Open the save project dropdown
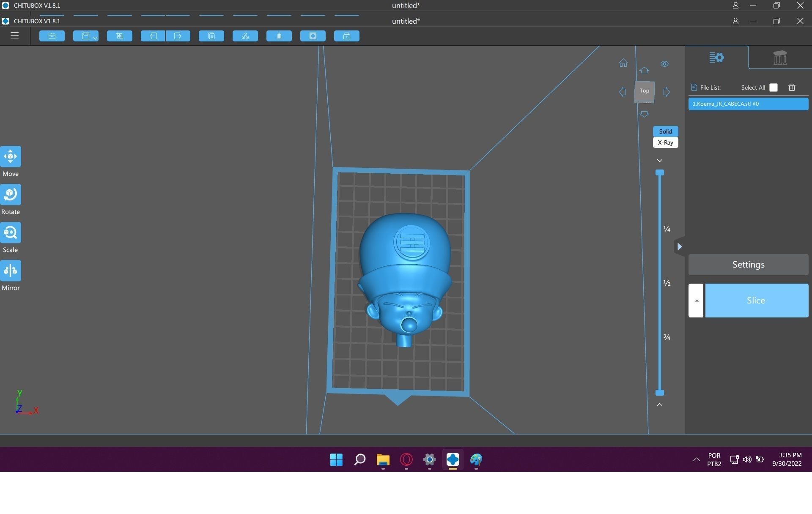This screenshot has width=812, height=514. [x=95, y=38]
